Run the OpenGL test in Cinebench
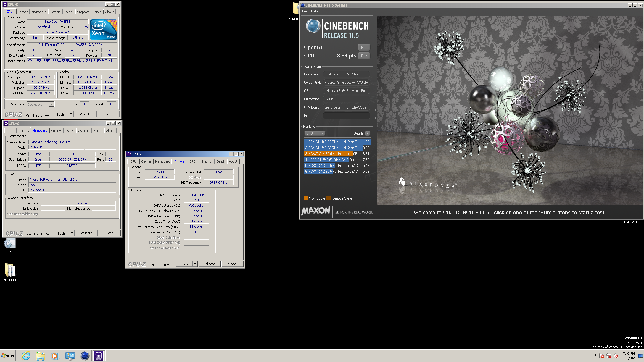The width and height of the screenshot is (644, 362). point(364,48)
